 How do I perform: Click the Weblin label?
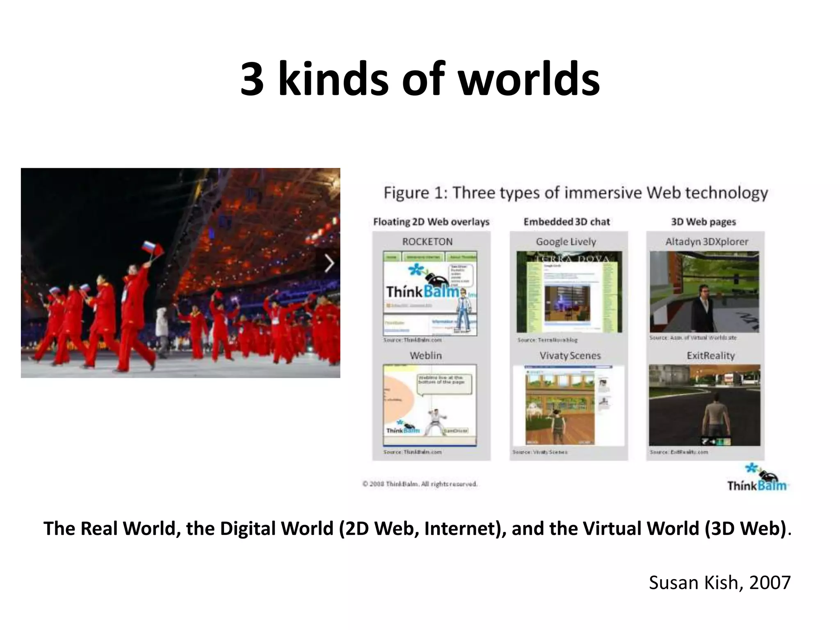pyautogui.click(x=426, y=355)
